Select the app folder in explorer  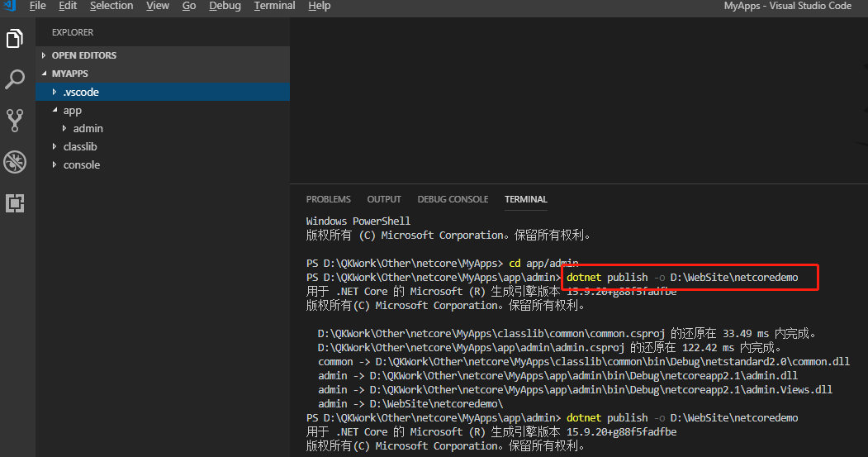point(163,110)
